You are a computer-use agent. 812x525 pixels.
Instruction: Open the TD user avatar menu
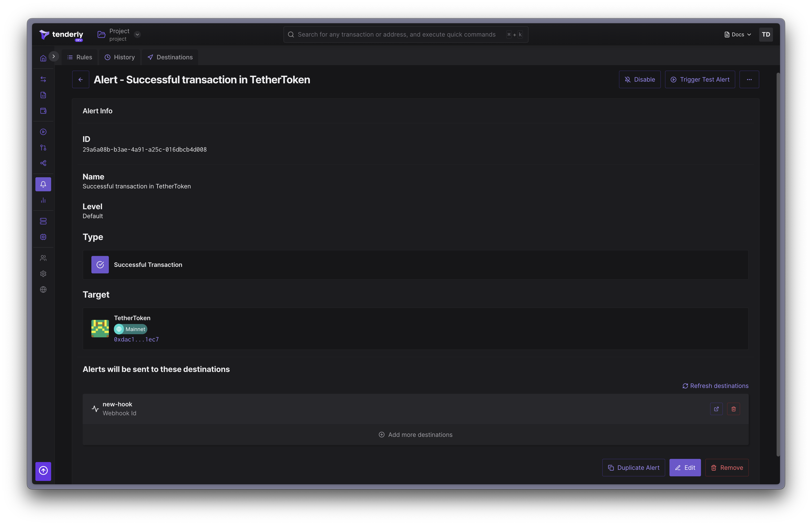click(766, 34)
